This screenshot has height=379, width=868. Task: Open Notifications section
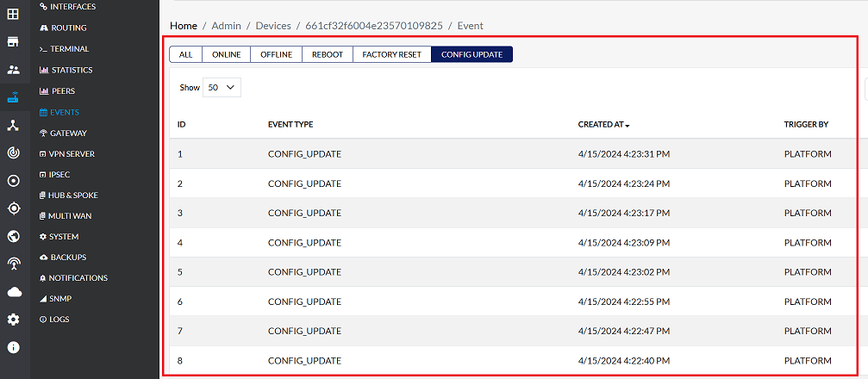point(73,277)
